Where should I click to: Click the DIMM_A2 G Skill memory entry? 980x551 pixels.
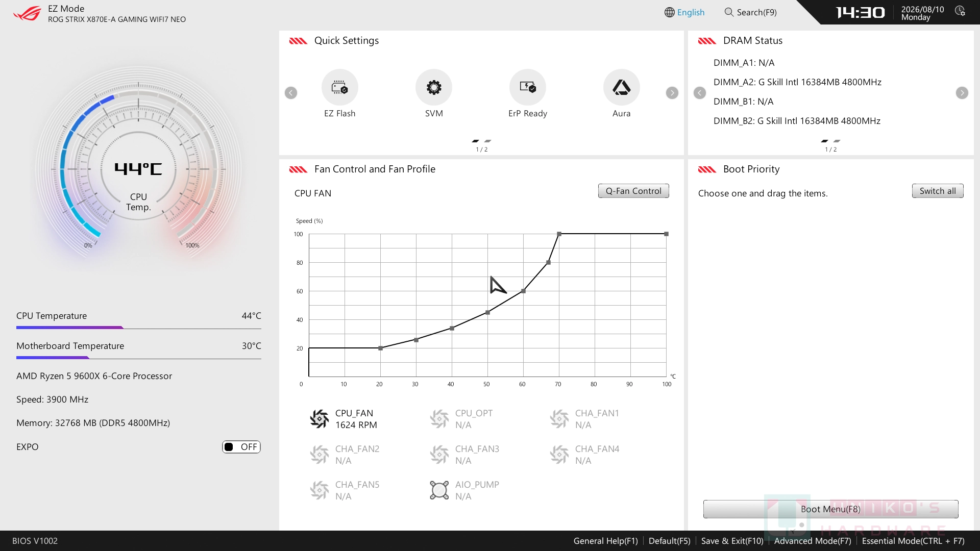(x=797, y=82)
